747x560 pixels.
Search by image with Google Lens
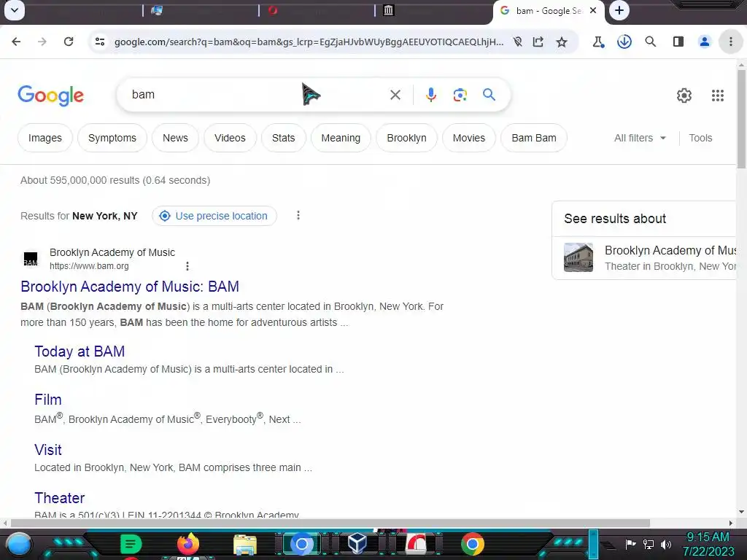tap(460, 95)
